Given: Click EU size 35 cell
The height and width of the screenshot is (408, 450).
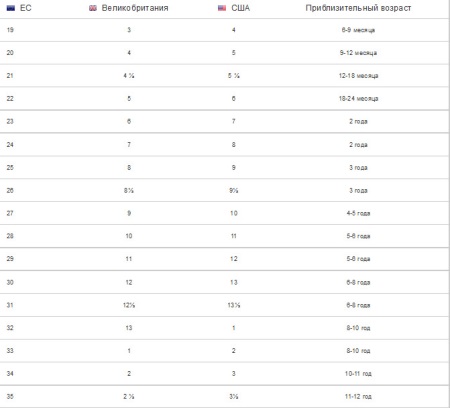Looking at the screenshot, I should [x=10, y=396].
